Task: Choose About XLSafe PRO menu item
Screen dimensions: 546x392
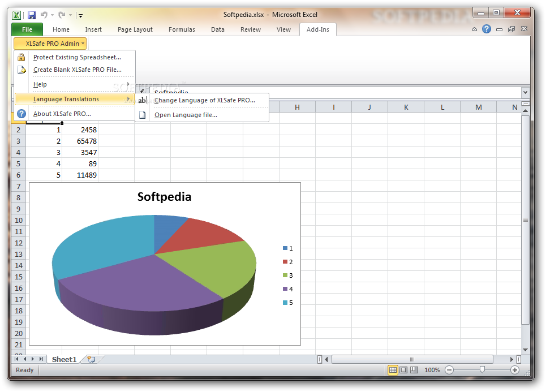Action: point(75,114)
